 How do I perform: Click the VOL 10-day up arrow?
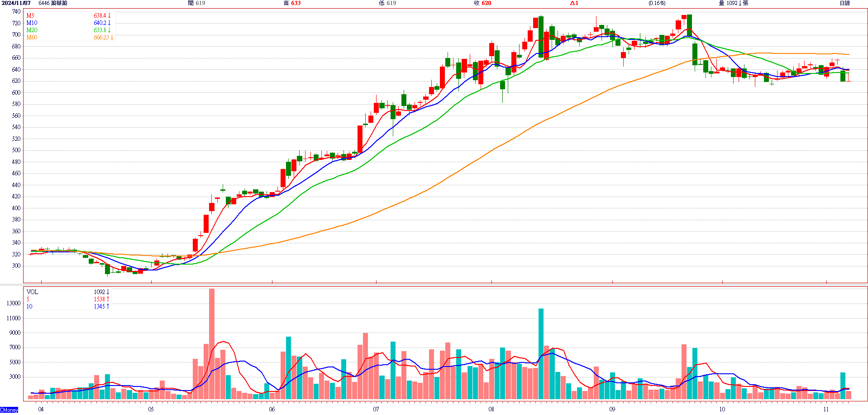[x=108, y=306]
